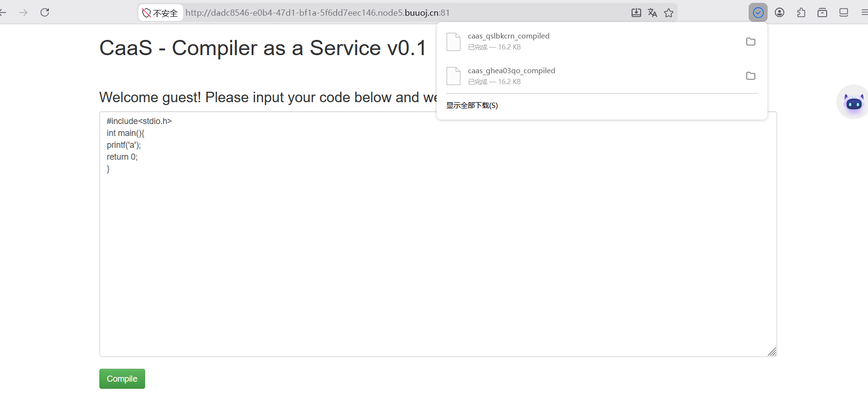This screenshot has width=868, height=394.
Task: Open the account profile icon
Action: point(780,12)
